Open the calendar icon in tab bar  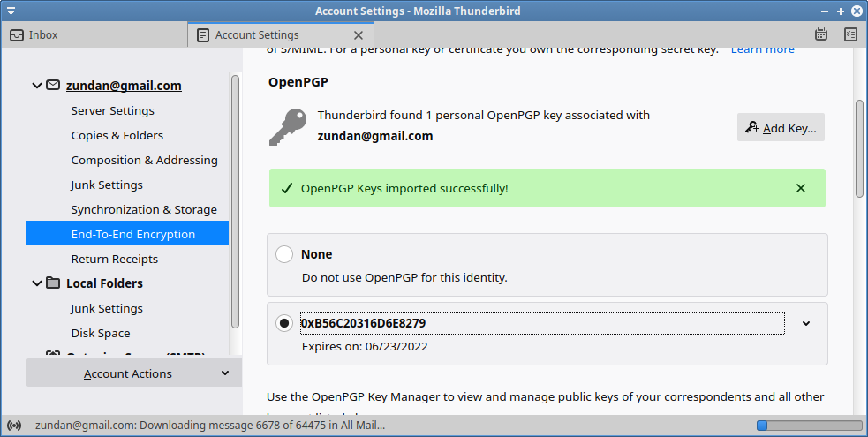[821, 34]
